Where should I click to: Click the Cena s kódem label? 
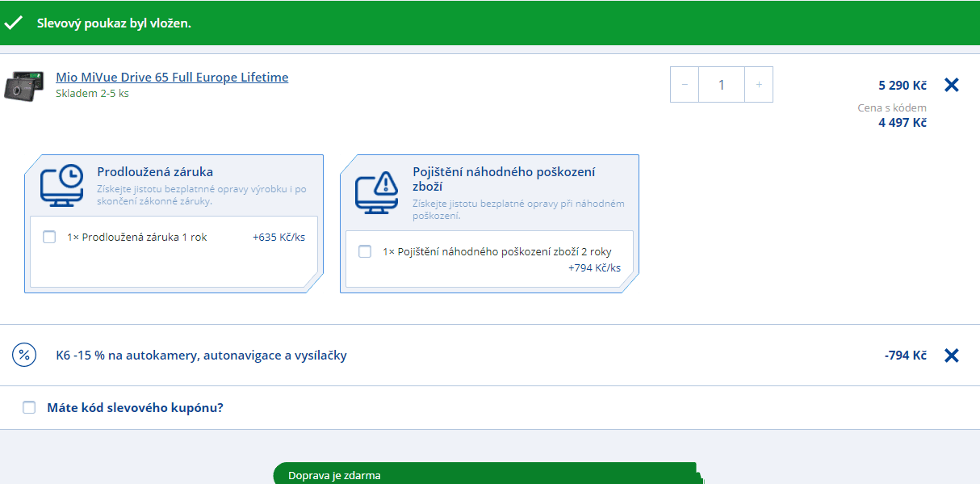point(892,107)
